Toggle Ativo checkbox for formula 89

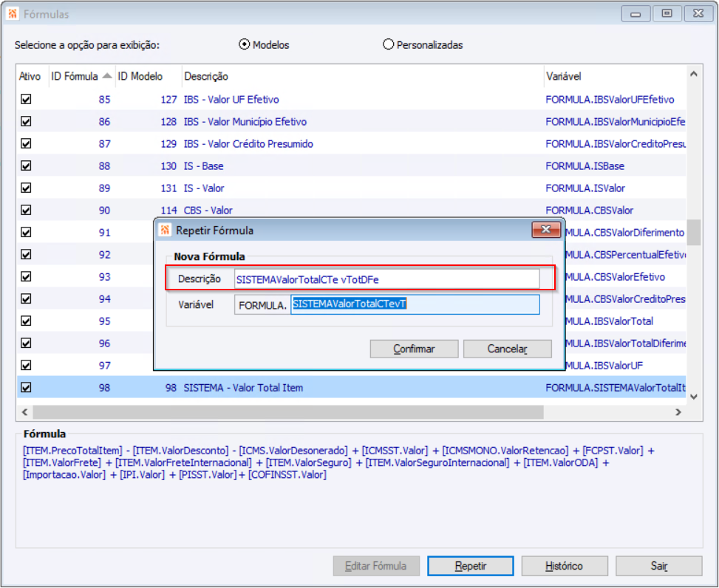26,188
